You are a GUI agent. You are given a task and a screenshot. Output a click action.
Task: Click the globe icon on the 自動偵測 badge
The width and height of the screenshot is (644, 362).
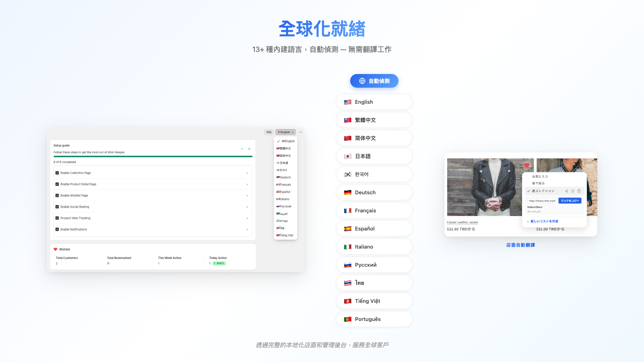[361, 81]
